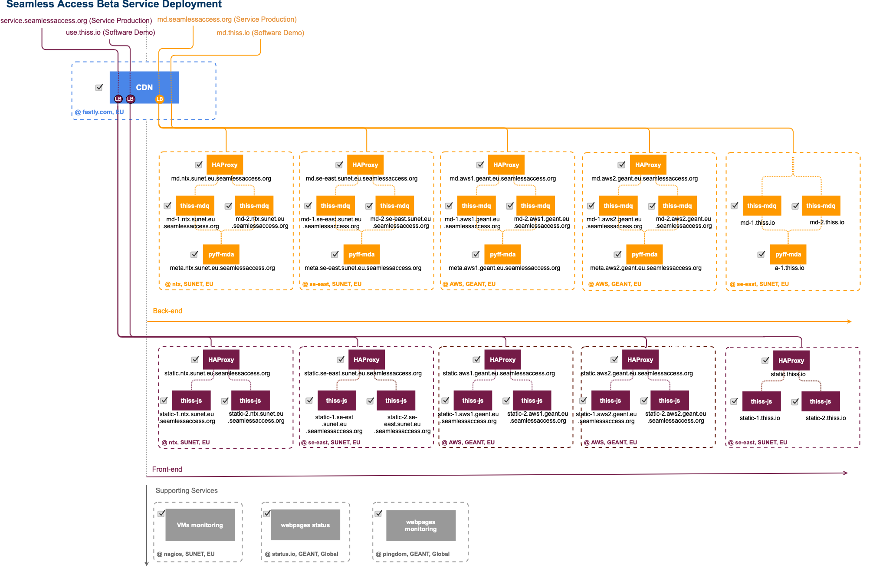Toggle checkbox beside md.se-east.sunet.eu HAProxy
The height and width of the screenshot is (588, 873).
point(339,165)
